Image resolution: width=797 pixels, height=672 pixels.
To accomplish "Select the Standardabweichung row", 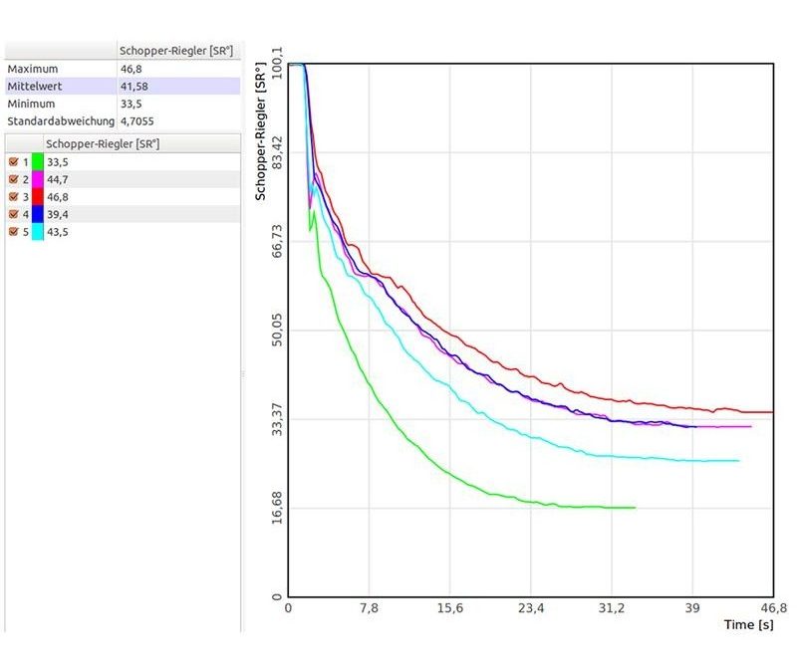I will 120,120.
